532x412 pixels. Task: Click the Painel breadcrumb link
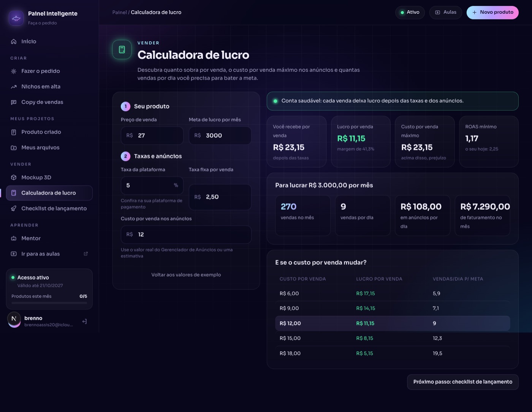pos(119,13)
